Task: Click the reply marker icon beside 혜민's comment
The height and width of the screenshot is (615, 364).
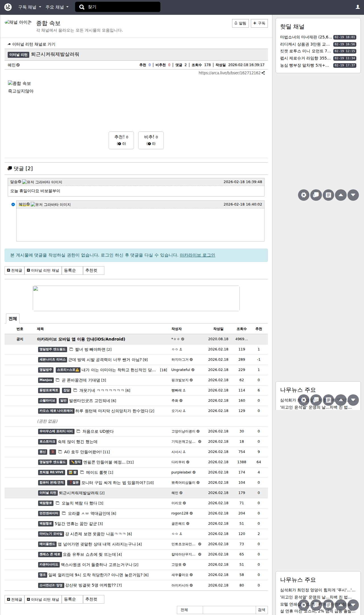Action: [13, 204]
